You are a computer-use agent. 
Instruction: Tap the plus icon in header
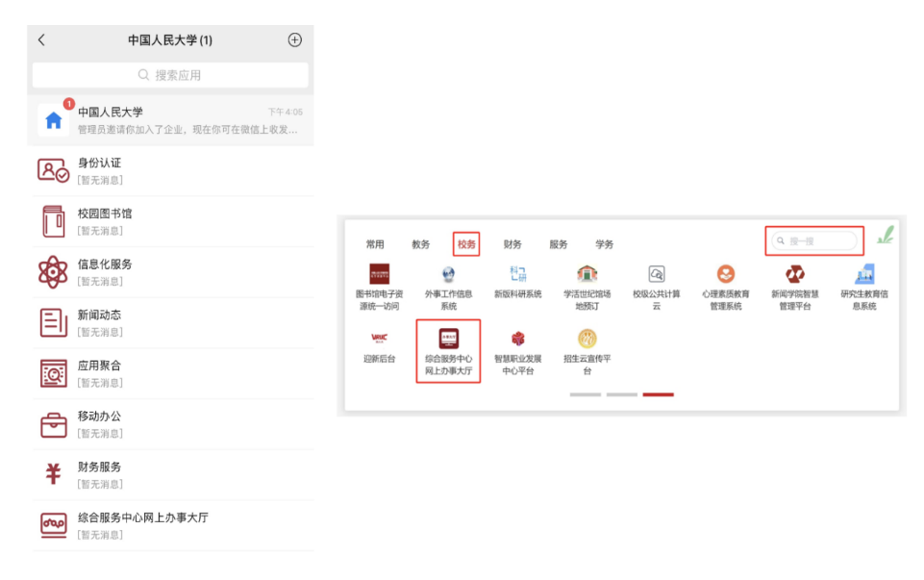(295, 40)
